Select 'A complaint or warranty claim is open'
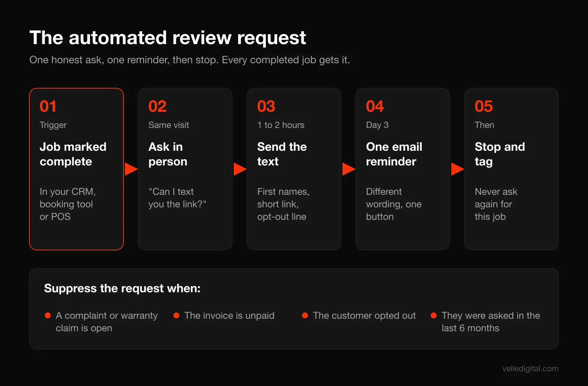This screenshot has height=386, width=588. (x=107, y=322)
